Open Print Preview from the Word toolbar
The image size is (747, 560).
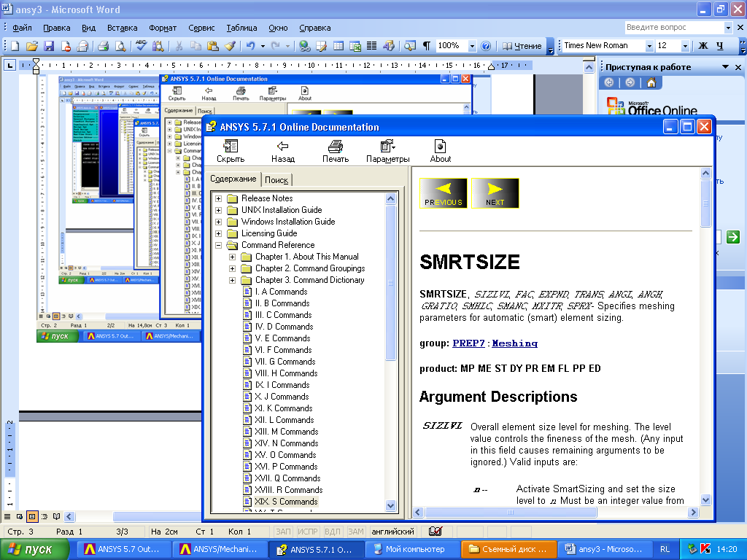point(120,46)
